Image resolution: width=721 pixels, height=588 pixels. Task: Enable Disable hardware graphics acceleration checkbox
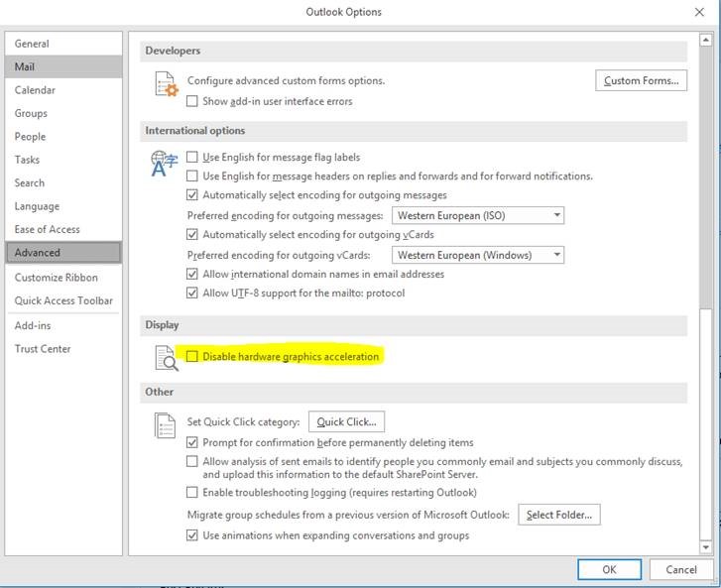(192, 356)
